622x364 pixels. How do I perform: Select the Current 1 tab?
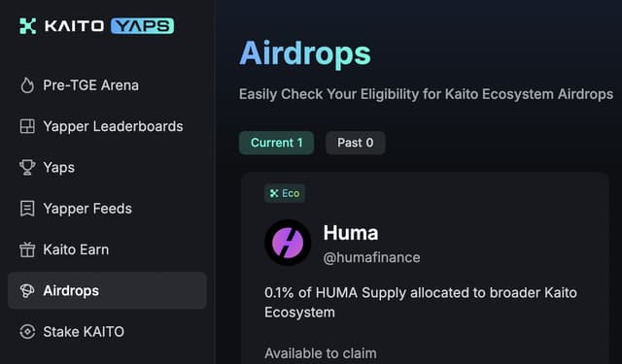pos(276,143)
